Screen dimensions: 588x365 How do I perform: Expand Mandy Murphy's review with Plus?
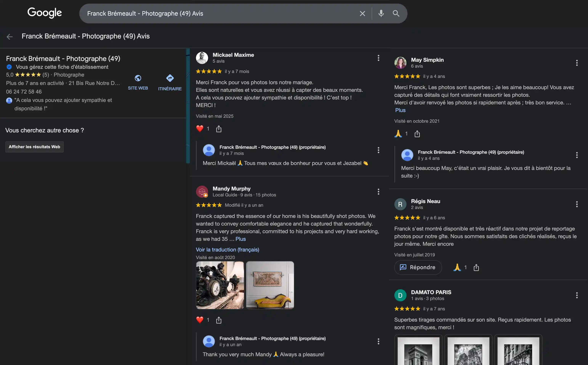tap(241, 239)
